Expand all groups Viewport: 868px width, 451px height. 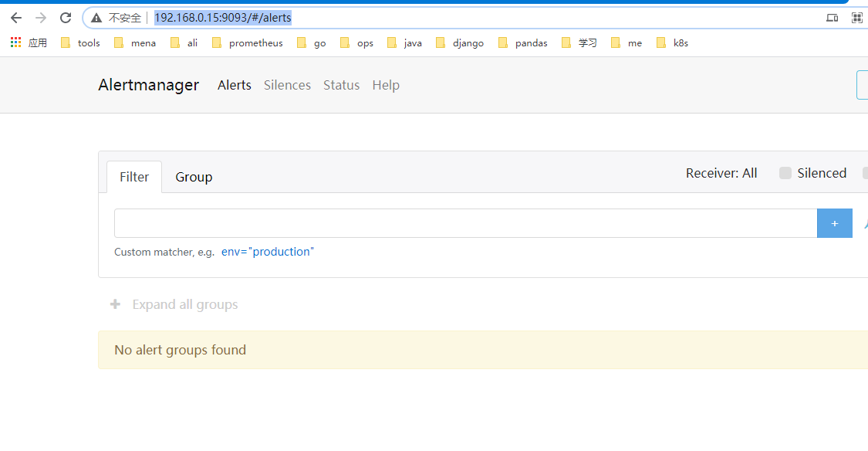[x=185, y=304]
